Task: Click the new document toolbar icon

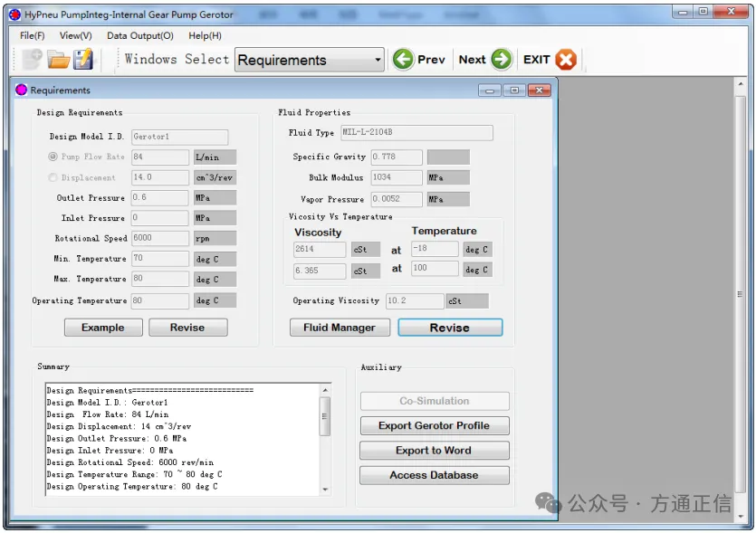Action: tap(32, 60)
